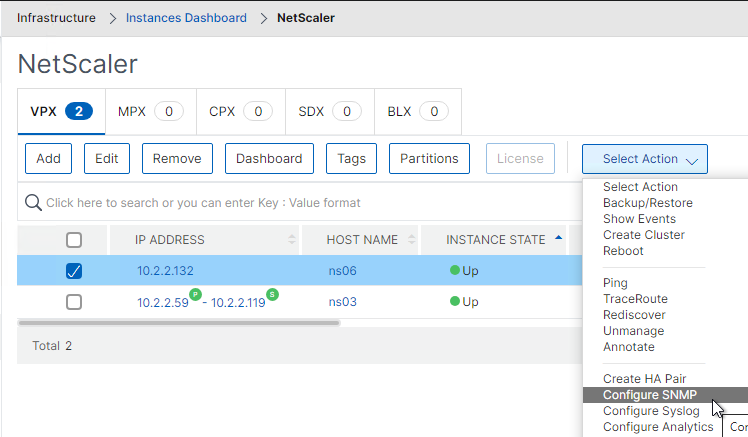Viewport: 748px width, 437px height.
Task: Click the green Up status dot for ns06
Action: click(x=455, y=271)
